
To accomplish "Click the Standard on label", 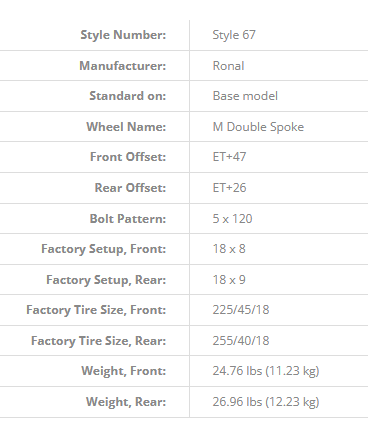I will tap(127, 96).
